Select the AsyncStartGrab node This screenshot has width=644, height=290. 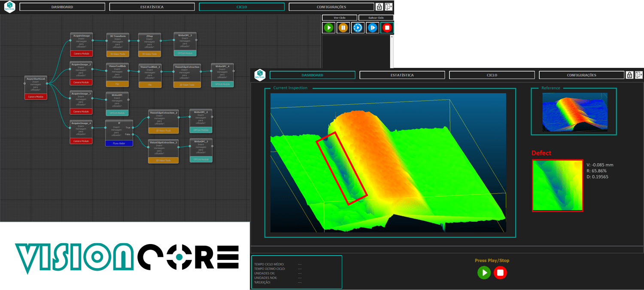[x=36, y=88]
